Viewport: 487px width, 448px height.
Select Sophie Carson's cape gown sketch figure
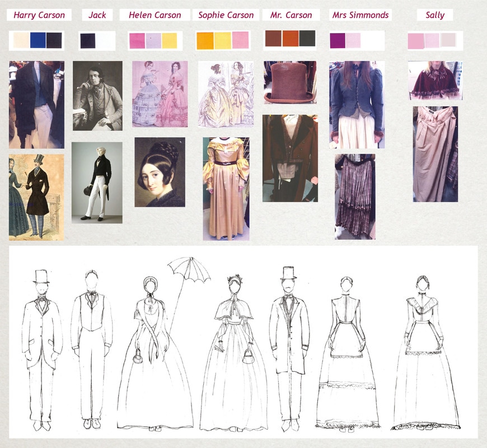[x=233, y=353]
